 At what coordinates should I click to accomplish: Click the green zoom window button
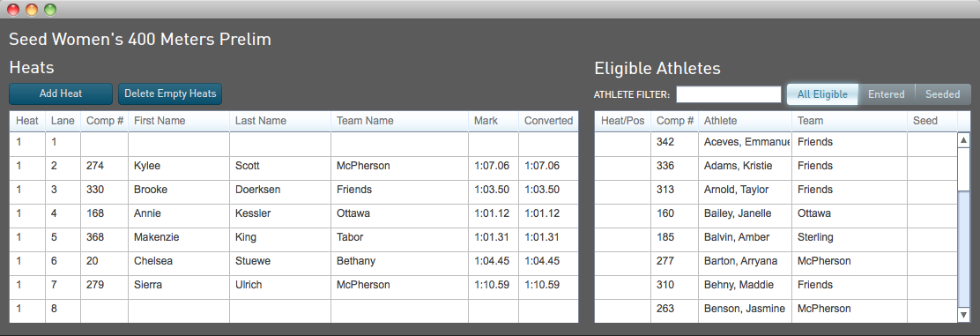[x=50, y=10]
